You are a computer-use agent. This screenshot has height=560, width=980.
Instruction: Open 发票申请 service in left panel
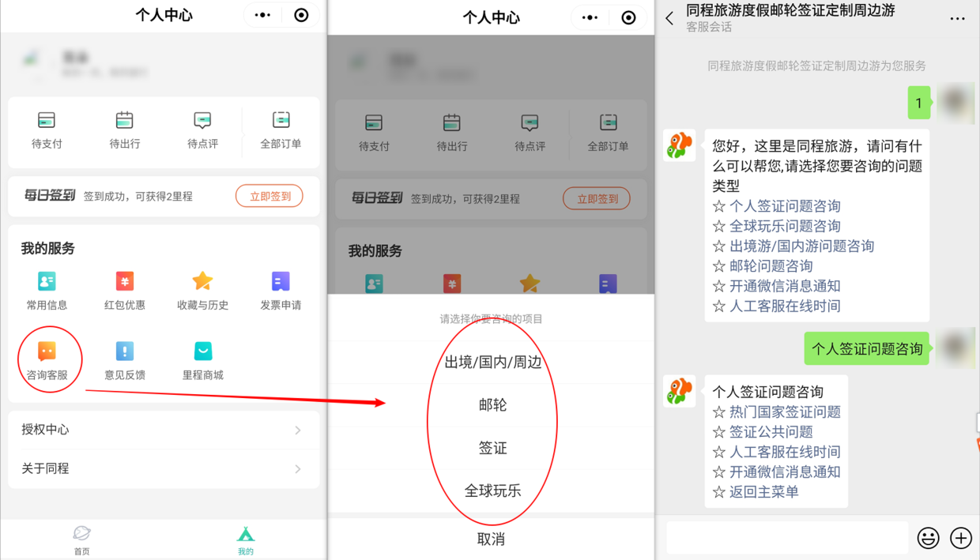pos(281,291)
